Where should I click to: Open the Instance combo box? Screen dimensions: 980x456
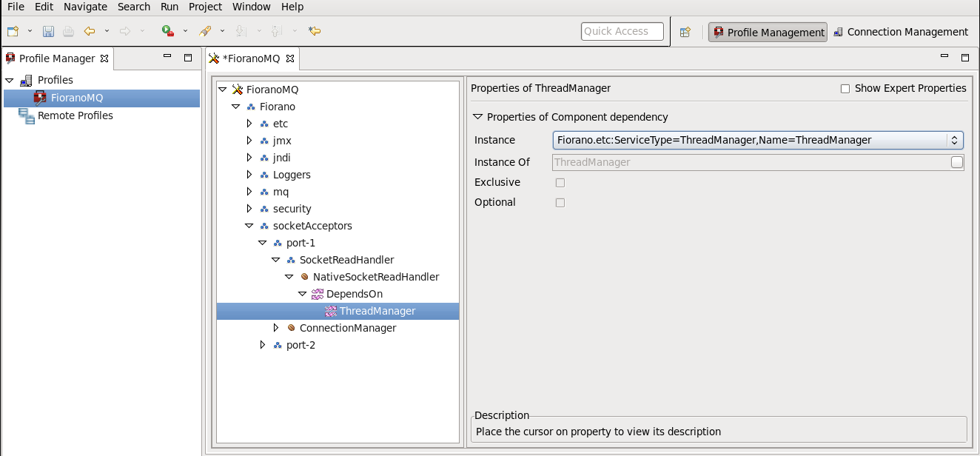click(758, 140)
